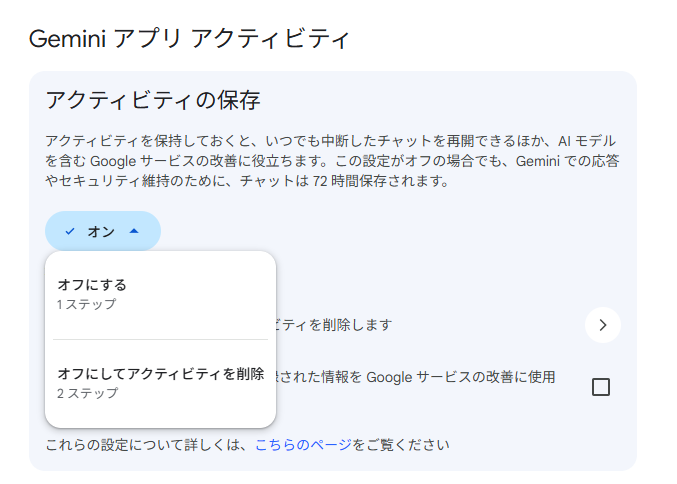Click the Gemini アプリ アクティビティ page title
Image resolution: width=677 pixels, height=484 pixels.
click(x=189, y=40)
